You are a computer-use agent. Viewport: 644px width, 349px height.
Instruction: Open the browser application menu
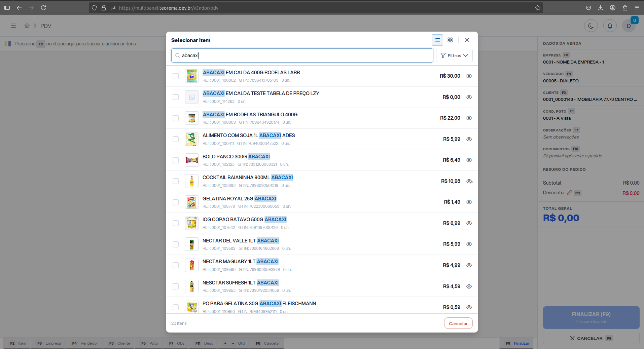pyautogui.click(x=637, y=8)
